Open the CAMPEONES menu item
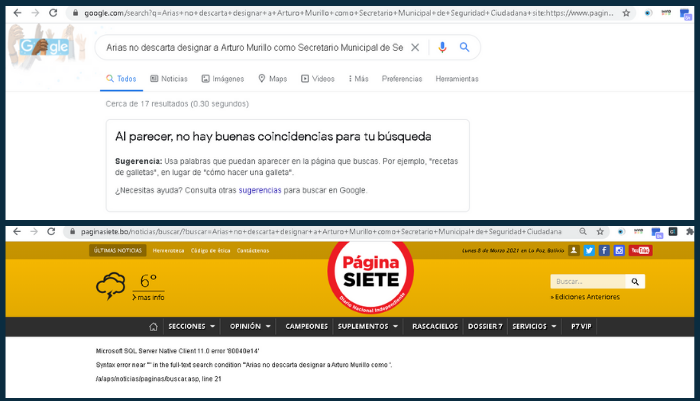 point(307,326)
